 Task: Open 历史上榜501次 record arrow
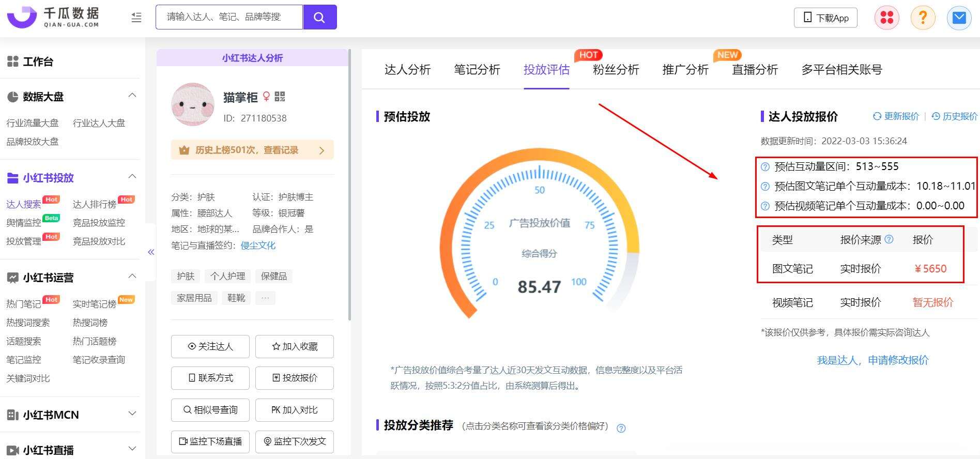point(321,150)
